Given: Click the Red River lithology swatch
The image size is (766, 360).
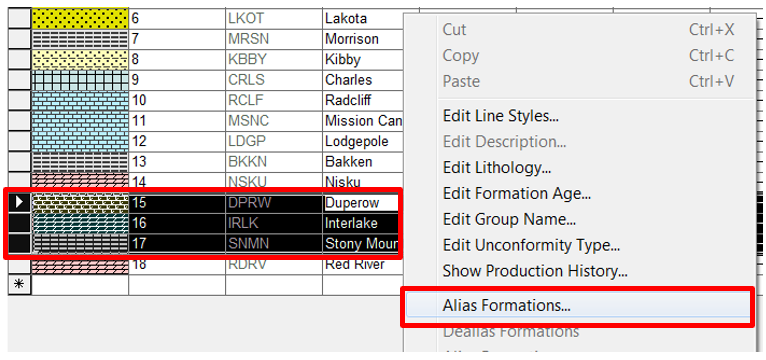Looking at the screenshot, I should tap(80, 266).
